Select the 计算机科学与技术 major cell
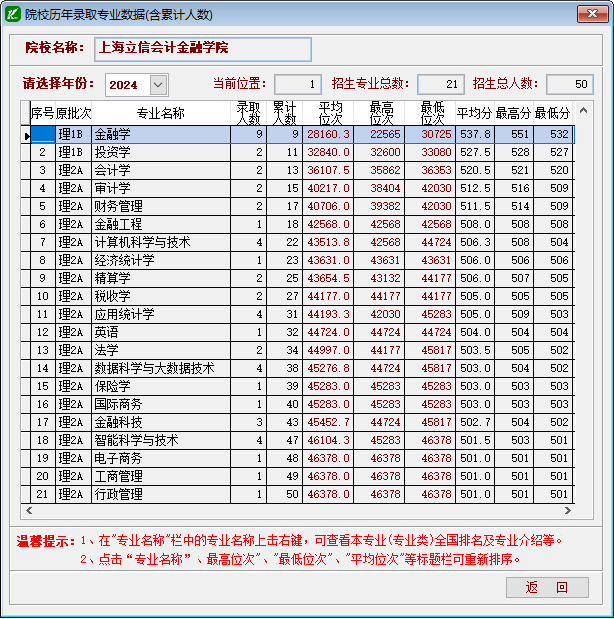614x619 pixels. (x=161, y=242)
